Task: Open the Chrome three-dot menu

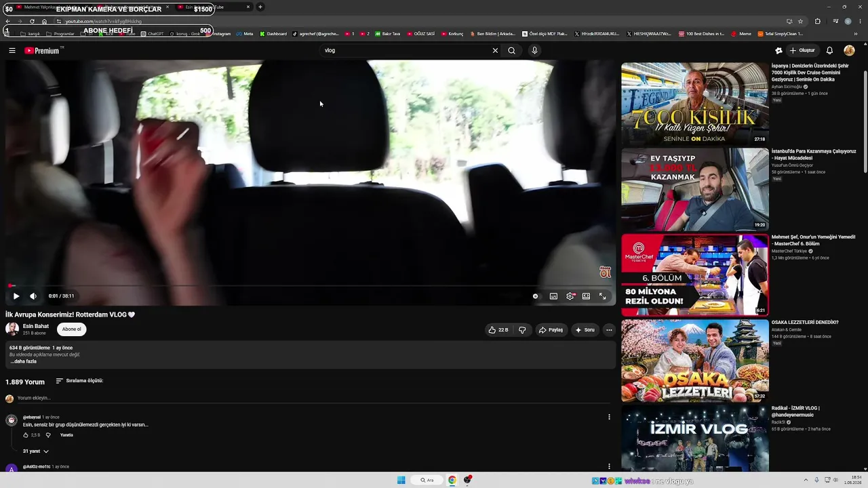Action: [860, 21]
